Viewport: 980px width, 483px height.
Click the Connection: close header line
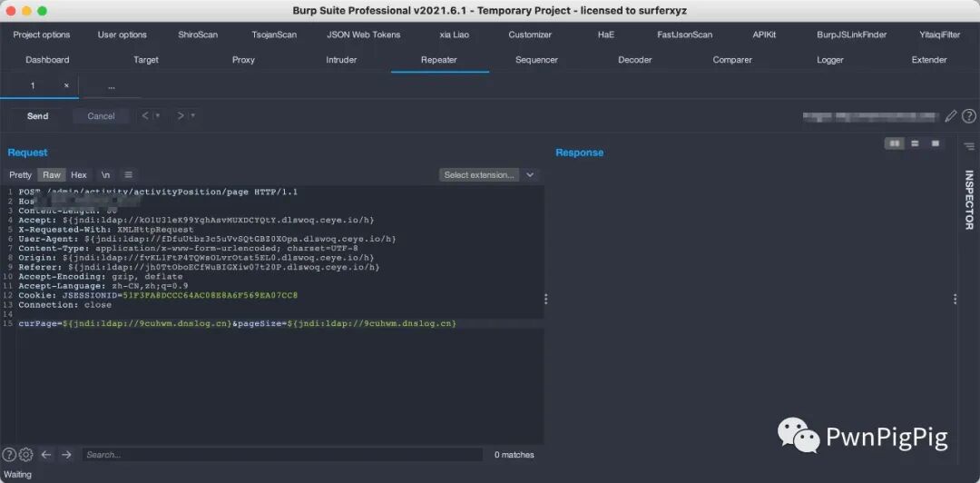coord(65,305)
